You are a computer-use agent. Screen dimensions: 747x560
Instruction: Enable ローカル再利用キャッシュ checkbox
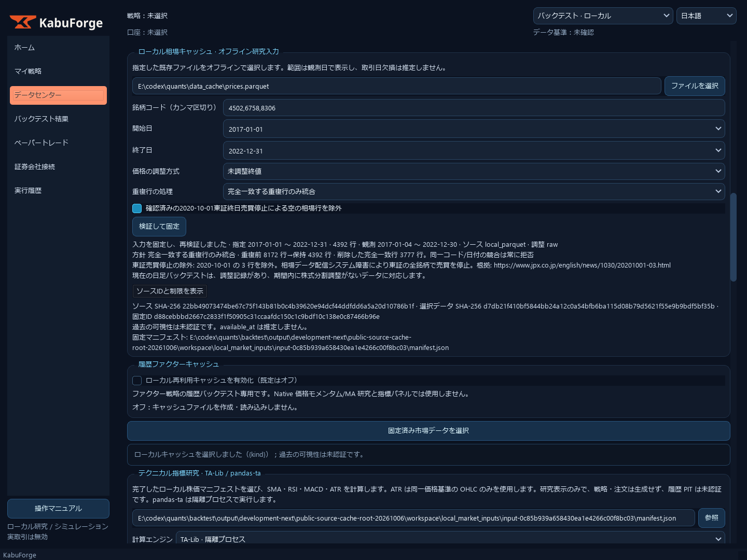pyautogui.click(x=137, y=381)
